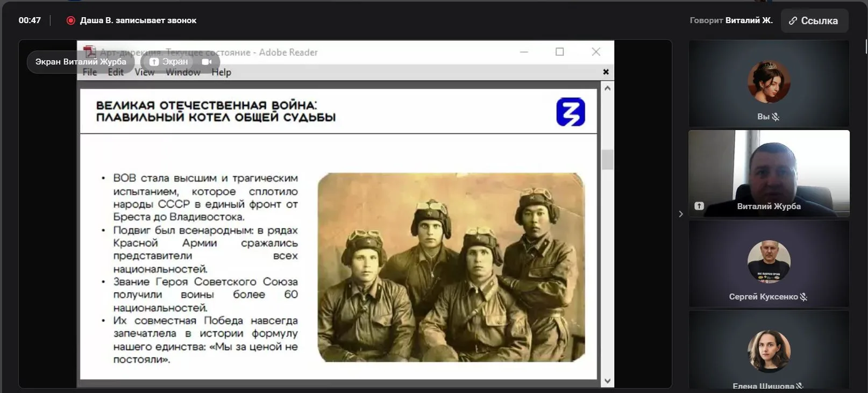Image resolution: width=868 pixels, height=393 pixels.
Task: Open the File menu in Adobe Reader
Action: coord(90,72)
